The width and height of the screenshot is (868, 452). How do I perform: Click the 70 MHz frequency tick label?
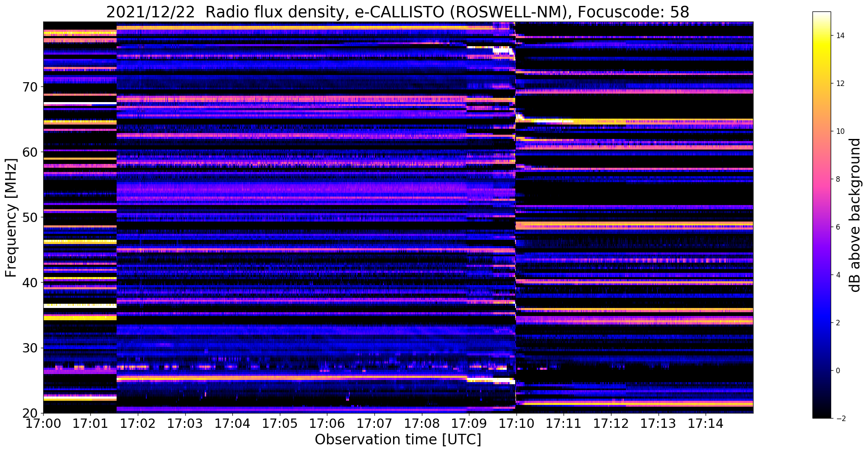pyautogui.click(x=31, y=87)
